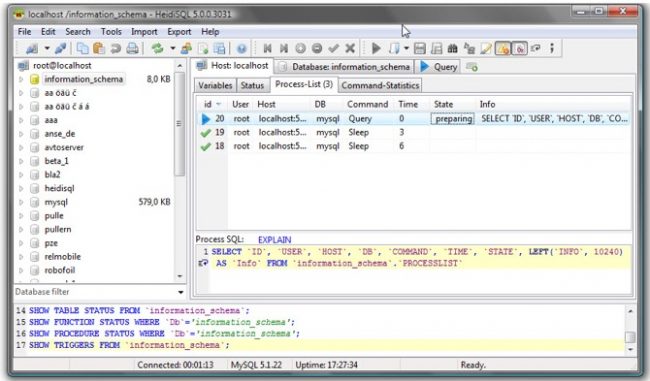The height and width of the screenshot is (381, 650).
Task: Expand the robofoil database tree node
Action: coord(21,270)
